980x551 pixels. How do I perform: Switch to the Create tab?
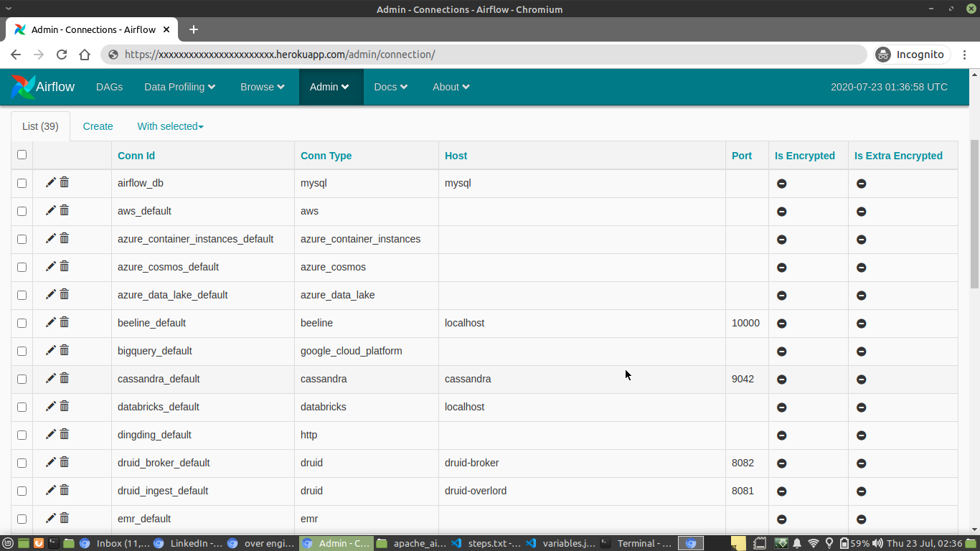(98, 126)
